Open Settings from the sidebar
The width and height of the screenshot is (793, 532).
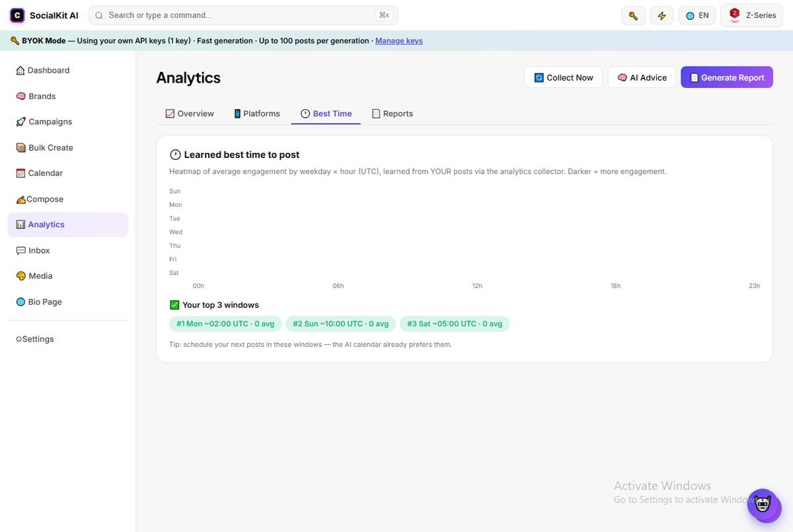tap(67, 339)
